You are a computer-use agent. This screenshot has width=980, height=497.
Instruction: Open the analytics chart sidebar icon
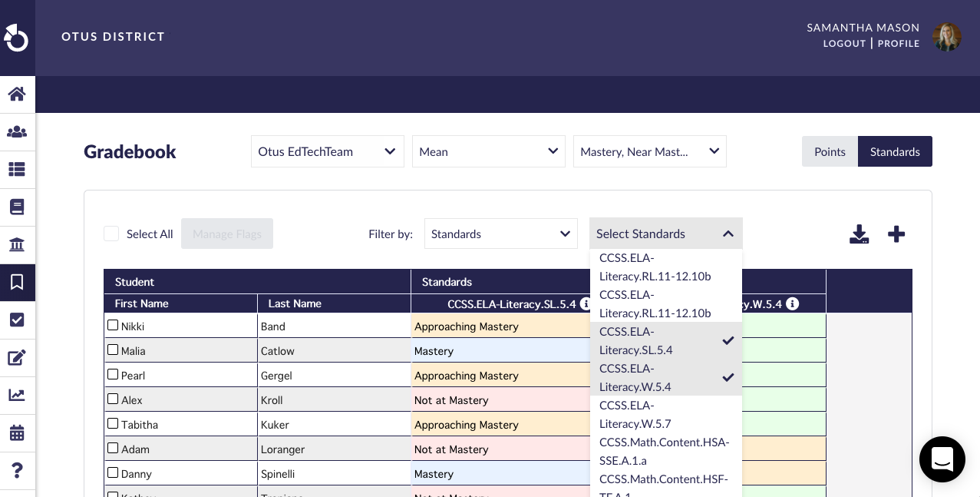click(x=17, y=396)
